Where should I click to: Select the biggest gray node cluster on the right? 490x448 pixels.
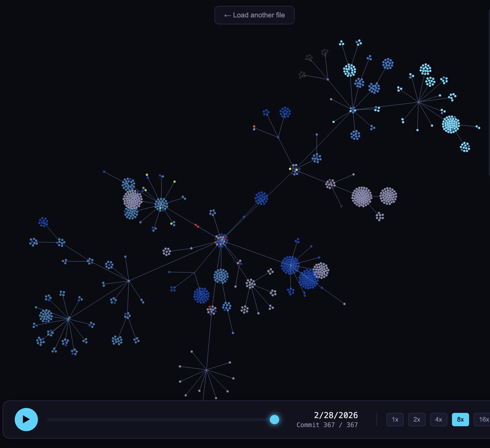pyautogui.click(x=362, y=197)
